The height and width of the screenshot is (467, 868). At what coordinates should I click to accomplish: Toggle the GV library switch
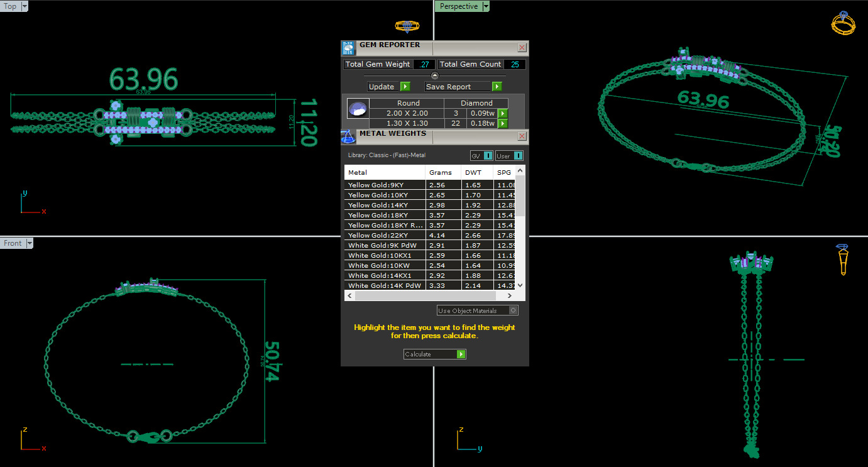click(481, 156)
